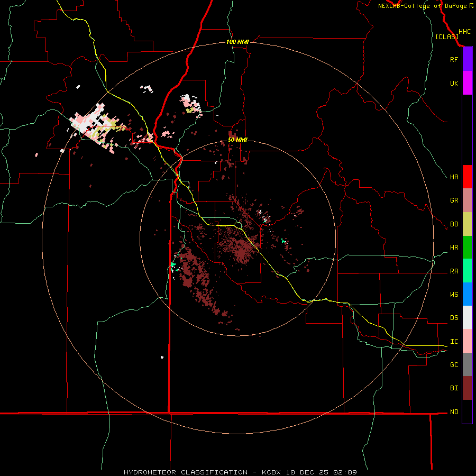Viewport: 476px width, 476px height.
Task: Click the HYDROMETEOR CLASSIFICATION title text
Action: click(x=186, y=472)
